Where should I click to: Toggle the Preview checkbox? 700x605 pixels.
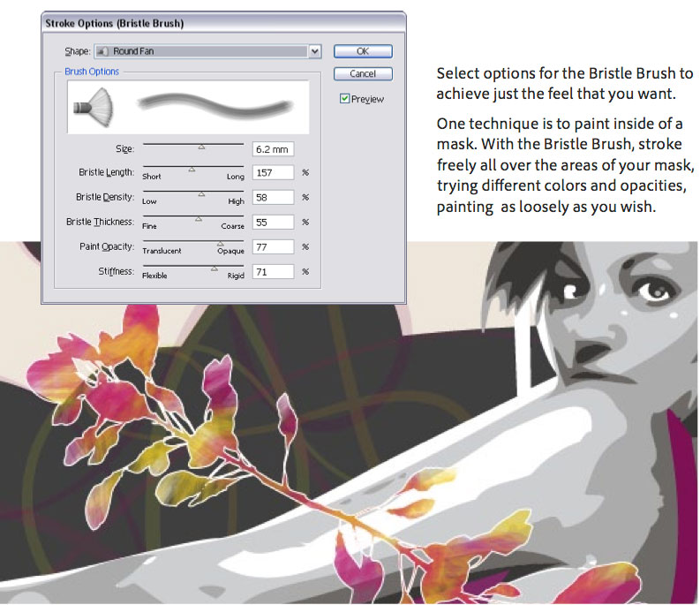coord(344,98)
